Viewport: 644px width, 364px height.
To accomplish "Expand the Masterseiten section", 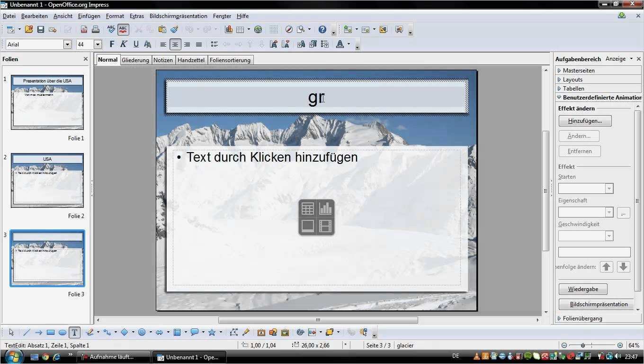I will point(599,71).
